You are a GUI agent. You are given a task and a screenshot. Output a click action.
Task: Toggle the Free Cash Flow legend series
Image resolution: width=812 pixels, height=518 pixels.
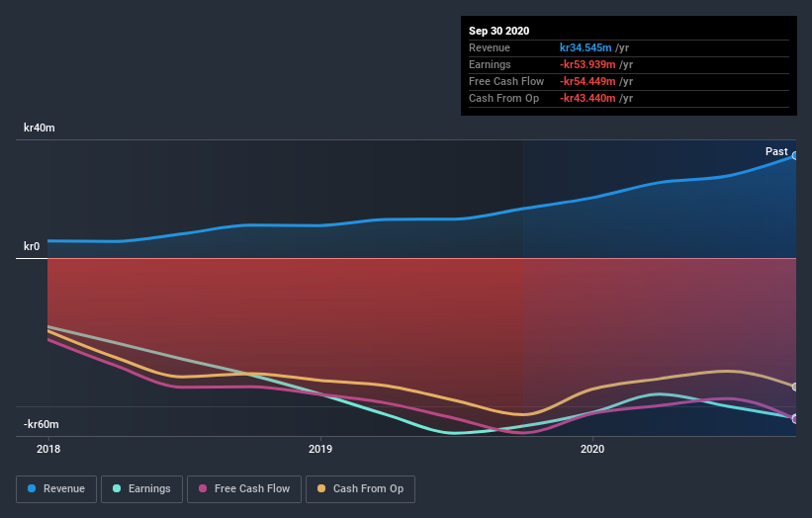click(244, 489)
